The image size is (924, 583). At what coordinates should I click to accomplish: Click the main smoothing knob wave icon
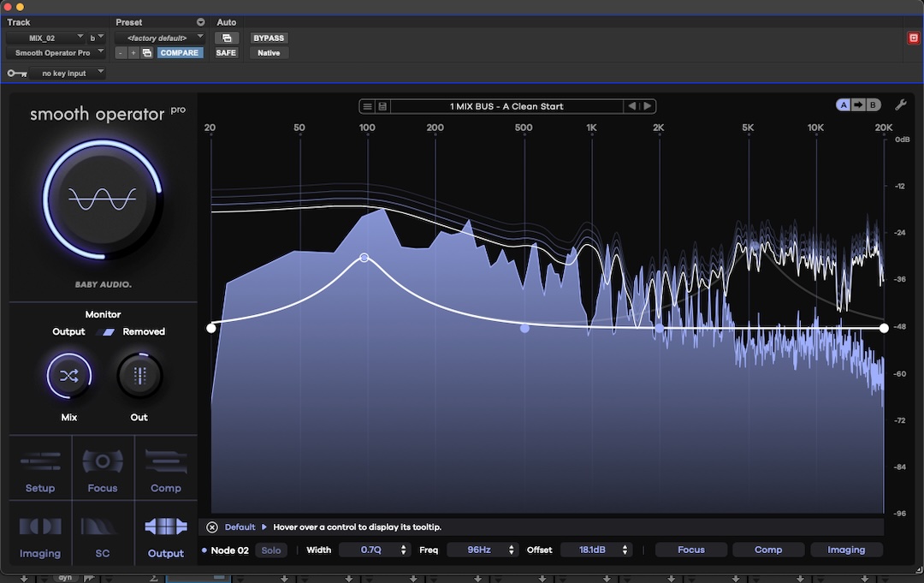pos(103,199)
